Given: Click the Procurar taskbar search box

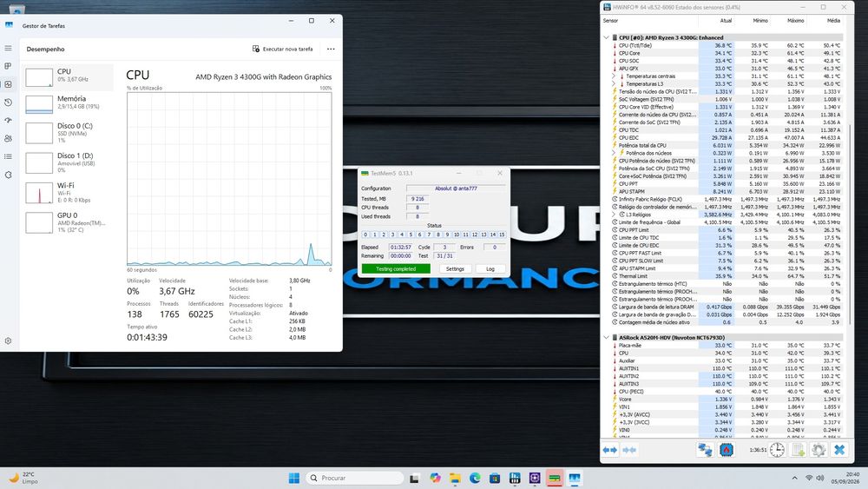Looking at the screenshot, I should 355,478.
